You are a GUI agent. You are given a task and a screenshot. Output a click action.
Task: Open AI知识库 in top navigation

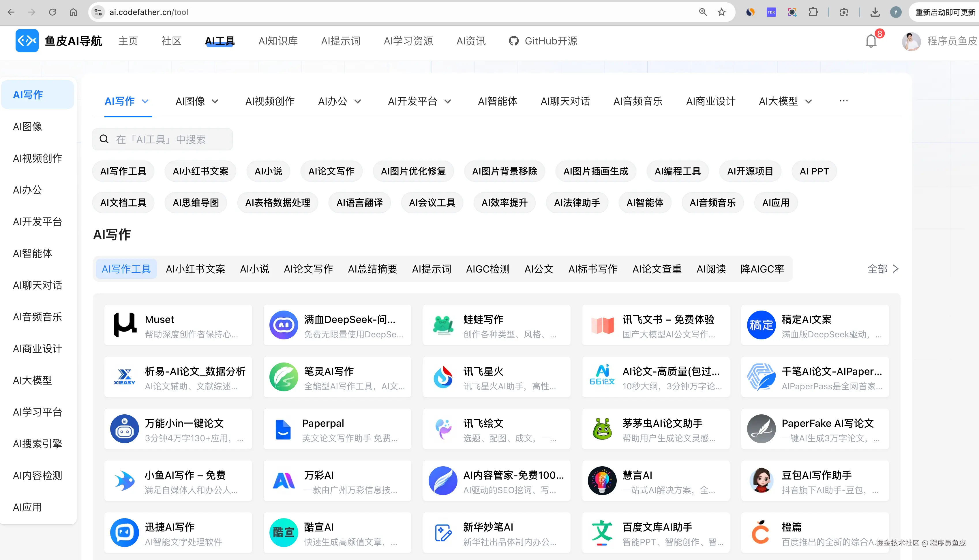(x=278, y=41)
